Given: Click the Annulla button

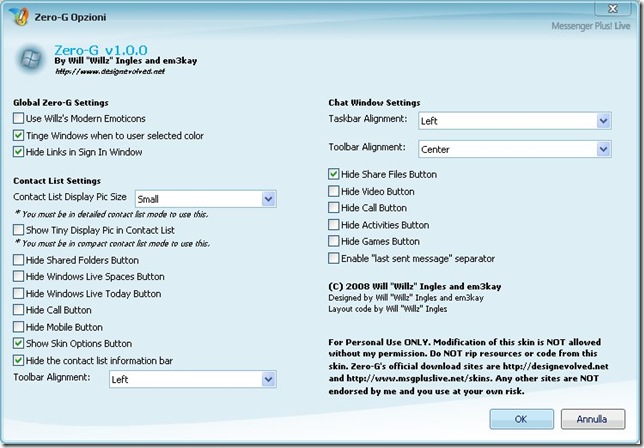Looking at the screenshot, I should coord(593,419).
